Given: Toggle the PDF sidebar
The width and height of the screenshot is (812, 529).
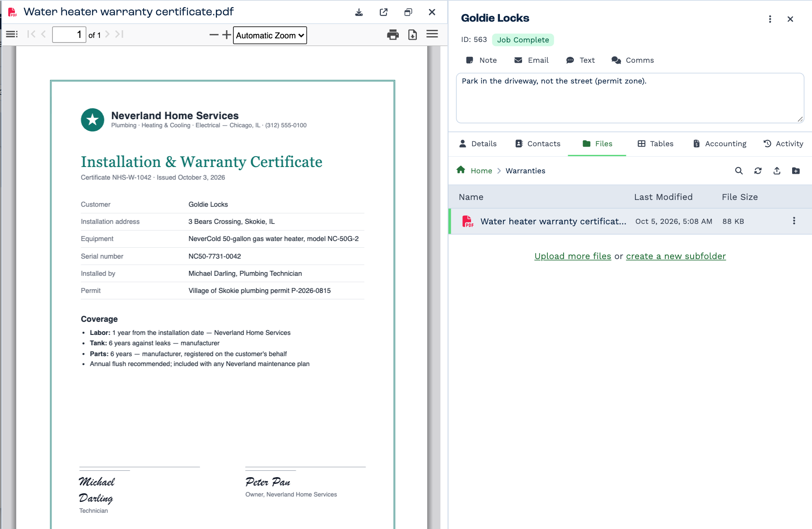Looking at the screenshot, I should coord(12,34).
